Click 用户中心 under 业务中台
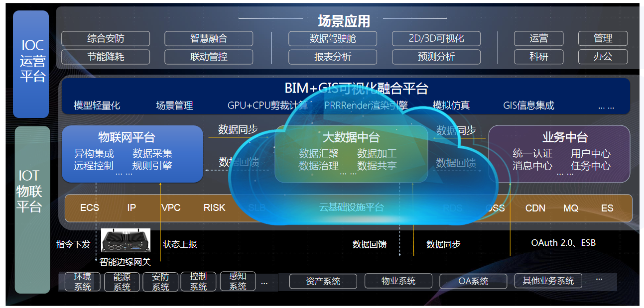Screen dimensions: 644x308 pos(591,154)
